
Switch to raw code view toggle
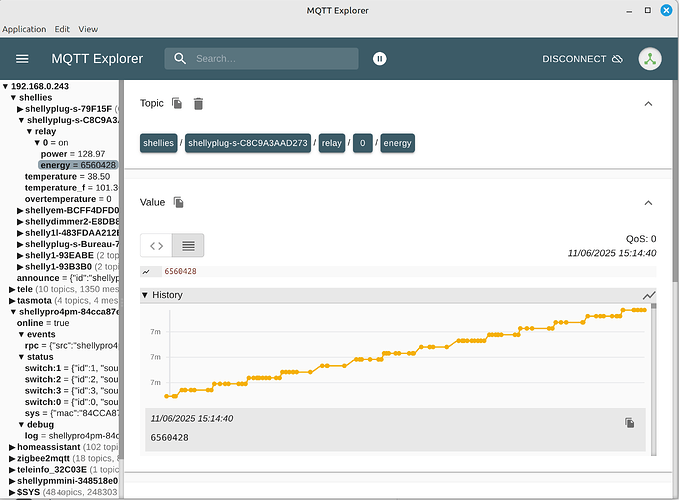click(156, 245)
